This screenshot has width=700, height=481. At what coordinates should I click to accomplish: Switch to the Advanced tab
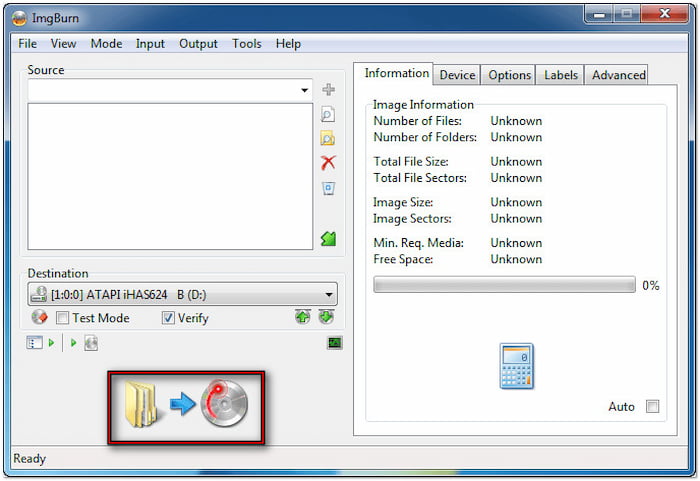619,75
